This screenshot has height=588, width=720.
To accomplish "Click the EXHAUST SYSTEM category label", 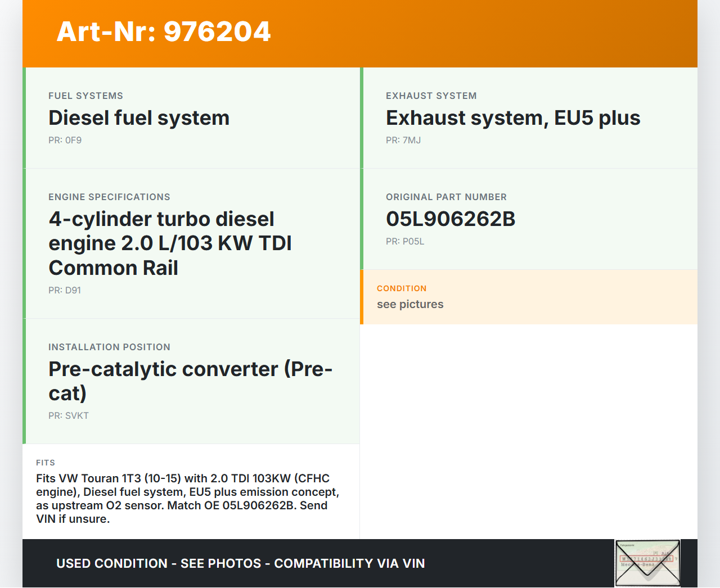I will 431,96.
